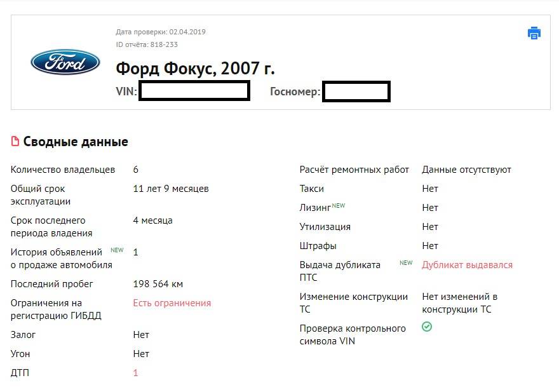Click the 'Форд Фокус, 2007 г.' title
Image resolution: width=559 pixels, height=392 pixels.
(x=195, y=69)
